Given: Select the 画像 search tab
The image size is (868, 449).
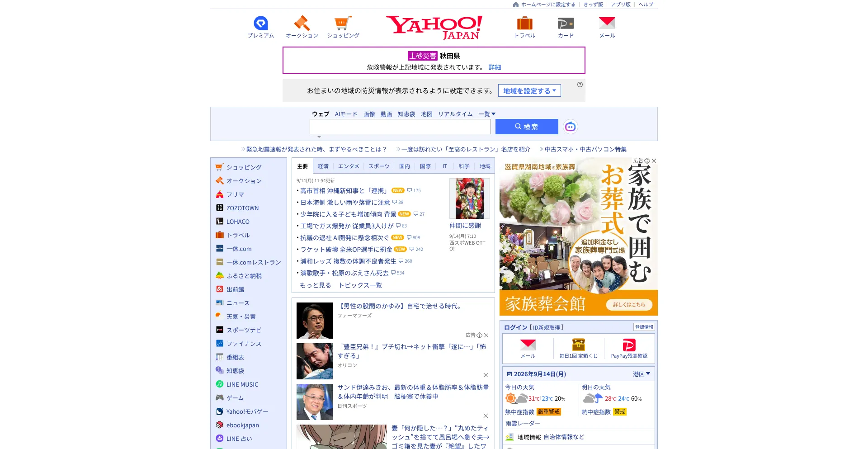Looking at the screenshot, I should [369, 114].
